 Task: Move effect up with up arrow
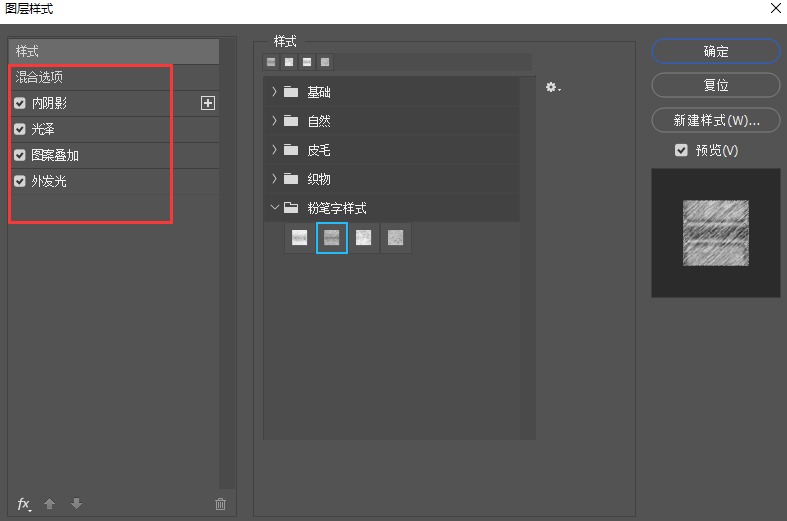[x=49, y=503]
